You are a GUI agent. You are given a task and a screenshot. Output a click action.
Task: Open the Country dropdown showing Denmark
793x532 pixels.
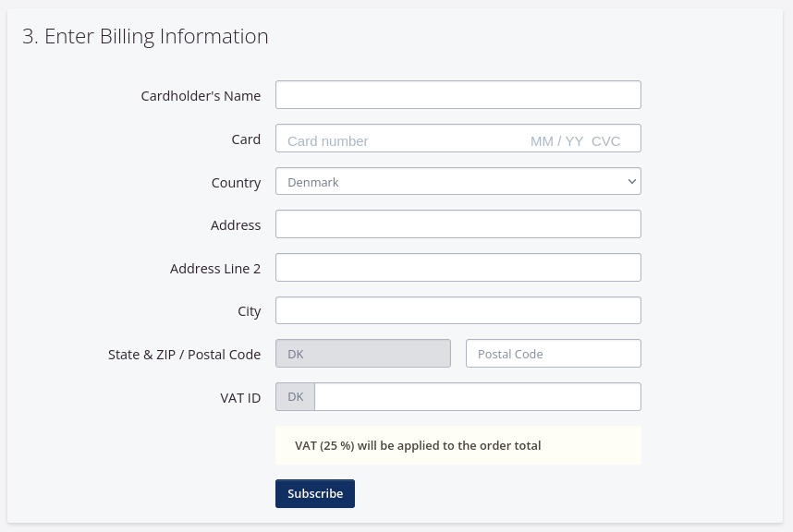tap(457, 182)
